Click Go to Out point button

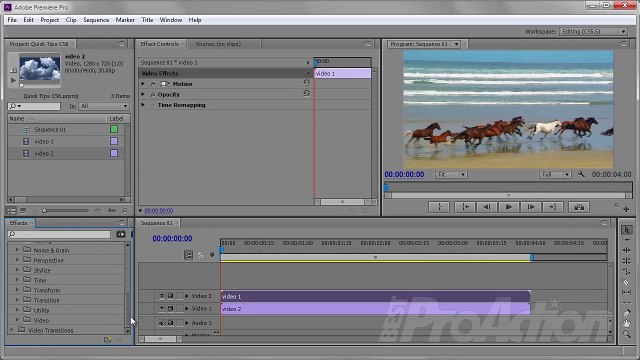[x=553, y=207]
